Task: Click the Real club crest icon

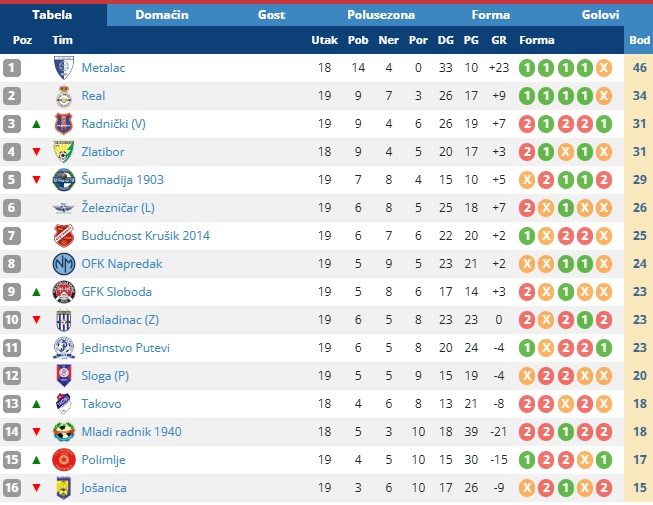Action: pyautogui.click(x=64, y=96)
